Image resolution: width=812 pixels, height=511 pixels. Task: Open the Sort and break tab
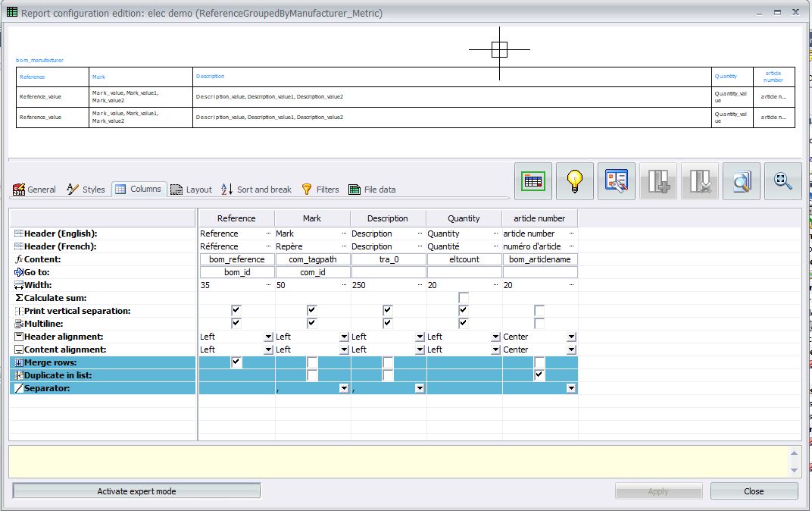(256, 190)
